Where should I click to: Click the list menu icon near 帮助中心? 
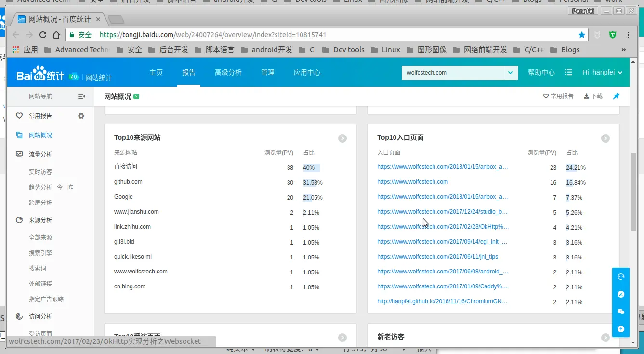(x=568, y=72)
